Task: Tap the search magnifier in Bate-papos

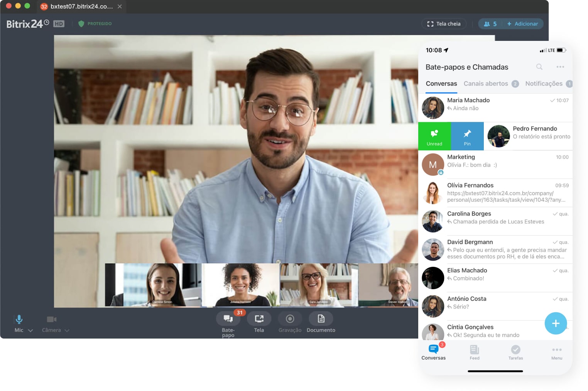Action: click(539, 67)
